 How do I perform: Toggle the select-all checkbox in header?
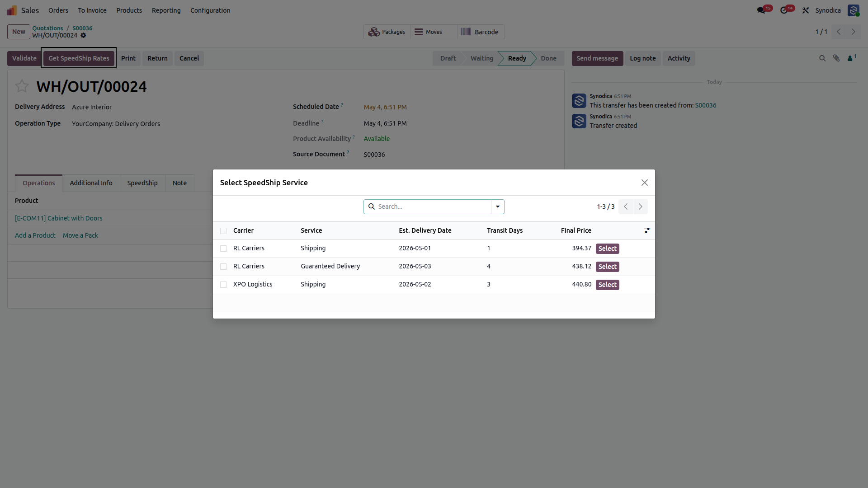tap(223, 231)
